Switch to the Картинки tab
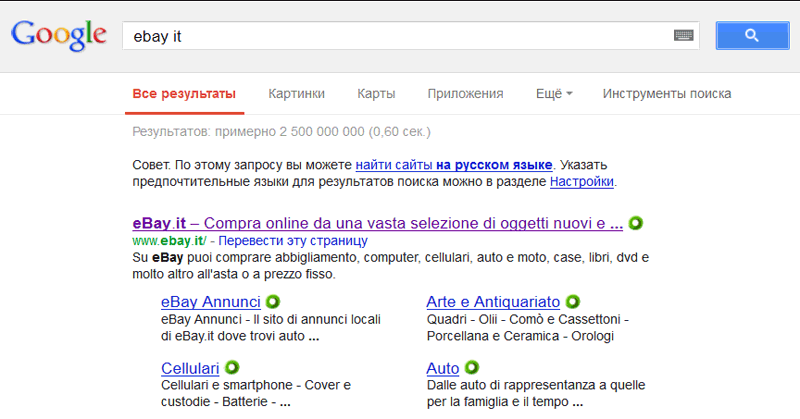 pyautogui.click(x=296, y=94)
